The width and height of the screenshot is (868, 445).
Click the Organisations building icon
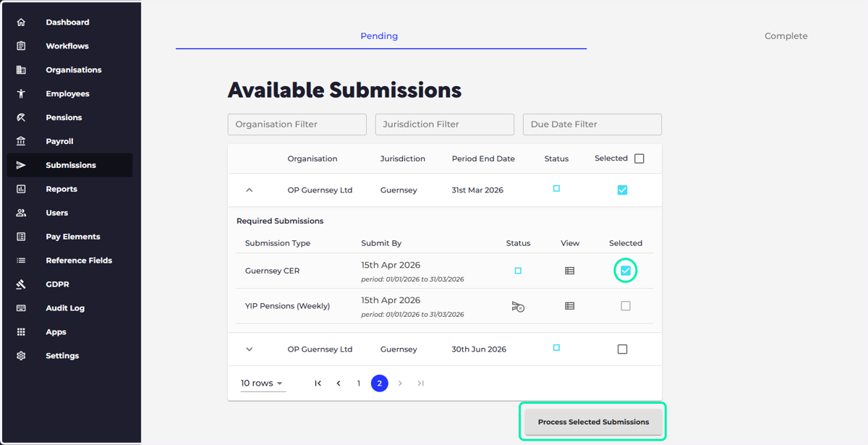[21, 70]
